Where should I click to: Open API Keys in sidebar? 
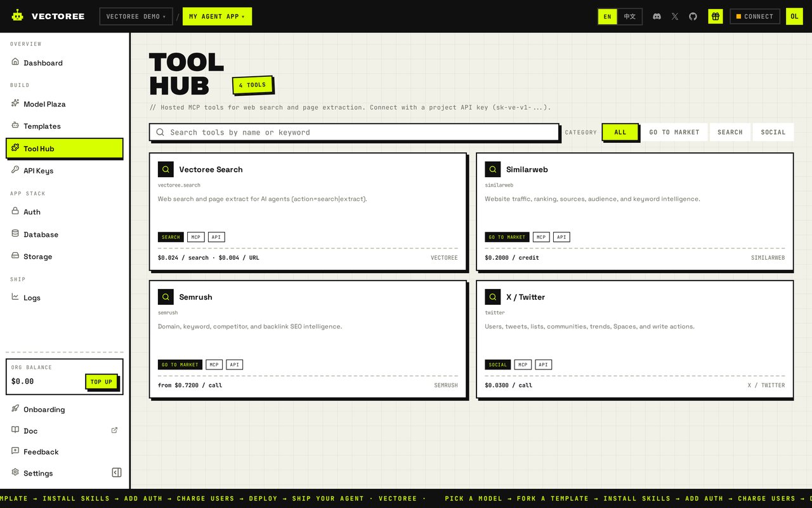(65, 171)
